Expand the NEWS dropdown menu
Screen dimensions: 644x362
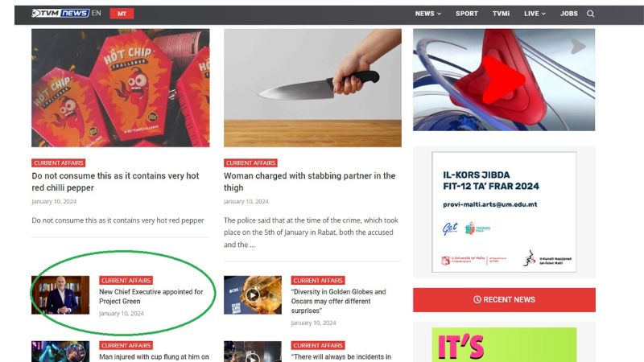pos(428,14)
